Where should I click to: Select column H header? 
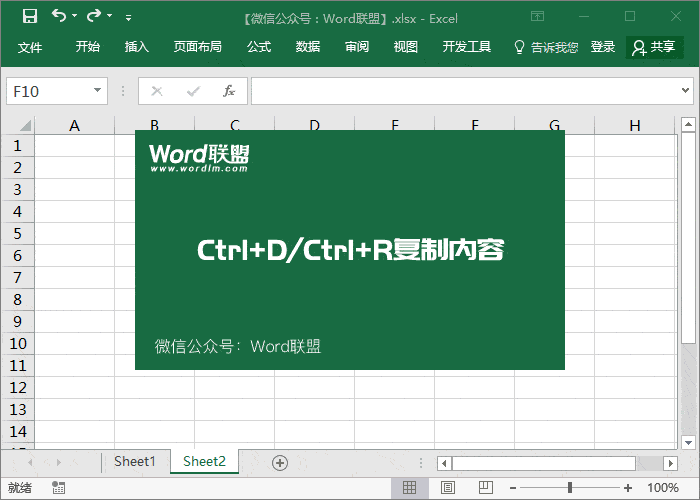click(635, 125)
